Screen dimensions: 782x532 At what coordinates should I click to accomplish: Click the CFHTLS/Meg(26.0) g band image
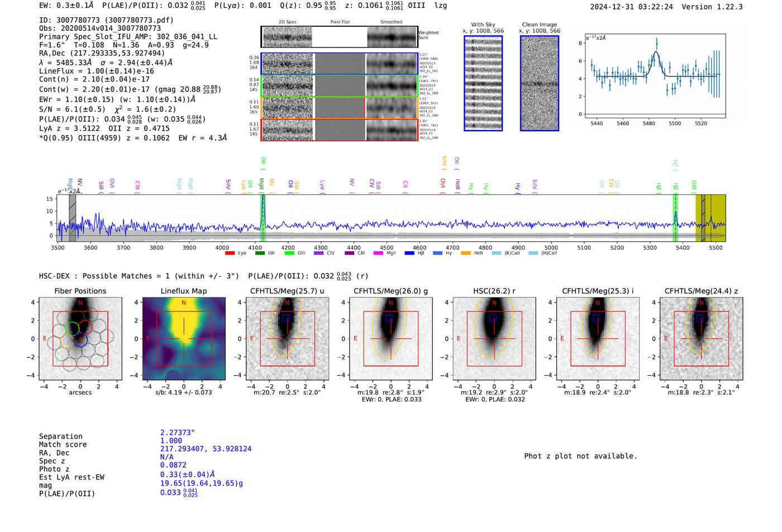(391, 339)
